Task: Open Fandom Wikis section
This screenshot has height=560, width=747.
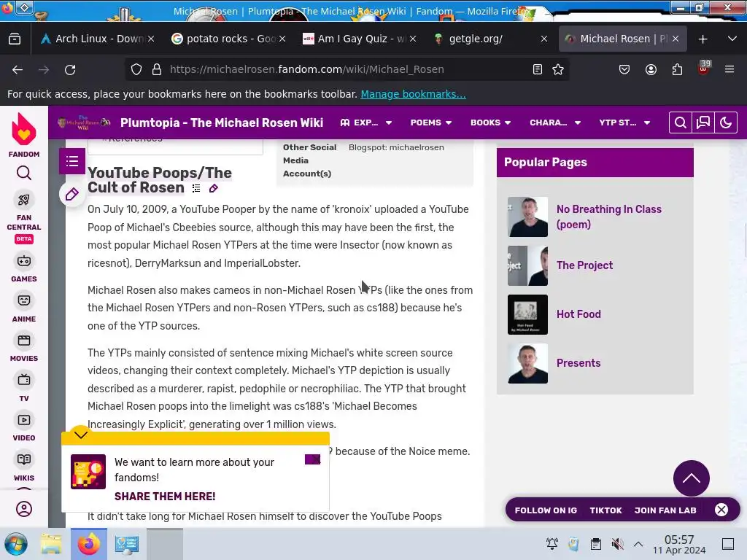Action: (24, 467)
